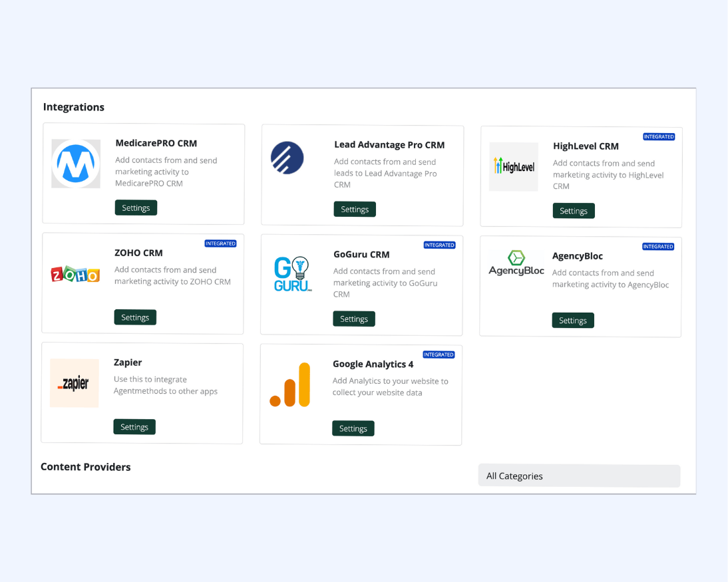Image resolution: width=728 pixels, height=582 pixels.
Task: Select the ZOHO CRM title
Action: [138, 253]
